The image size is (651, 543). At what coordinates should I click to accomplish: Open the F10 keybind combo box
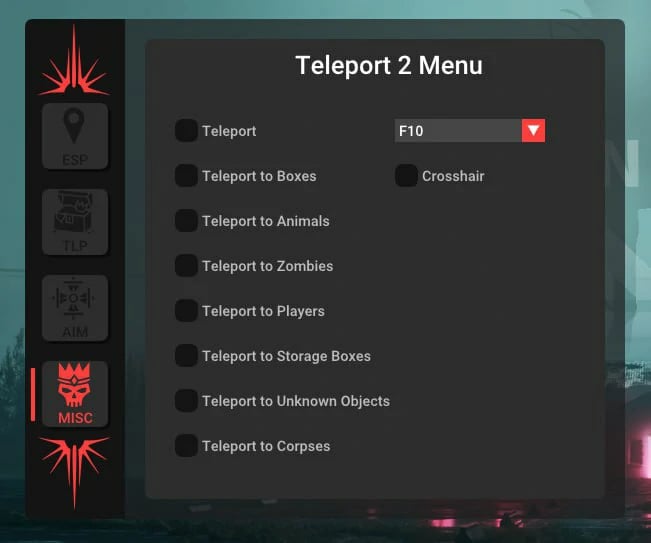pos(470,131)
